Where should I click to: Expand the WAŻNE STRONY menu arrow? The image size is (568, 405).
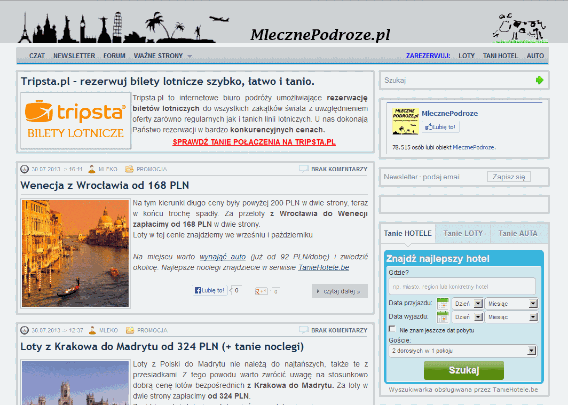coord(189,56)
